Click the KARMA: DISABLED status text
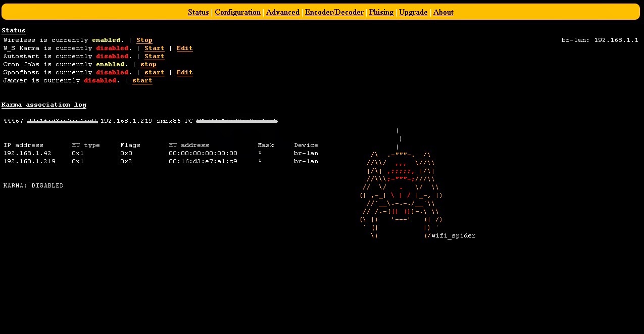644x334 pixels. [33, 185]
